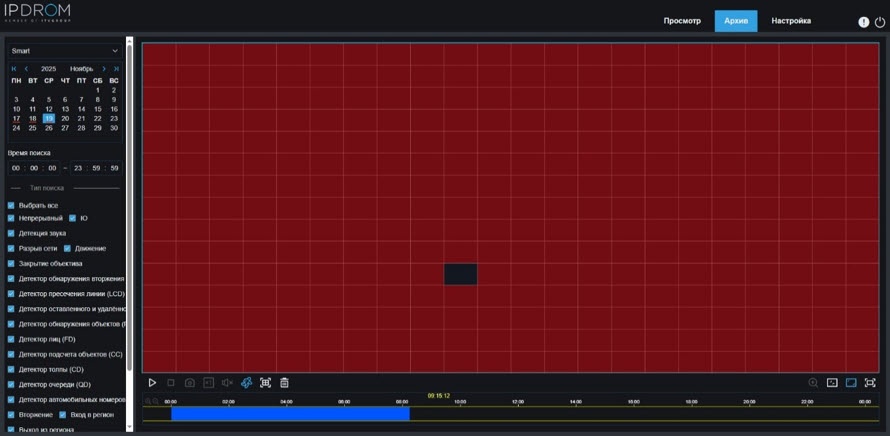Viewport: 890px width, 436px height.
Task: Toggle the Движение checkbox
Action: tap(67, 248)
